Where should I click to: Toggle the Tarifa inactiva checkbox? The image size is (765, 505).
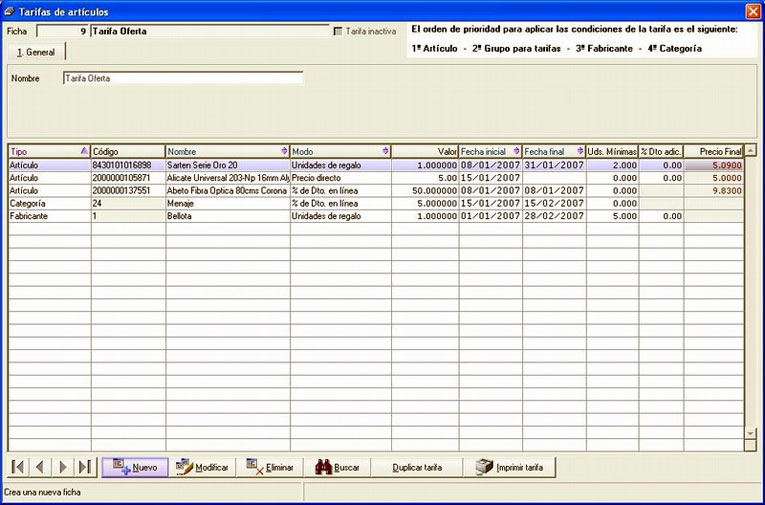pos(338,31)
